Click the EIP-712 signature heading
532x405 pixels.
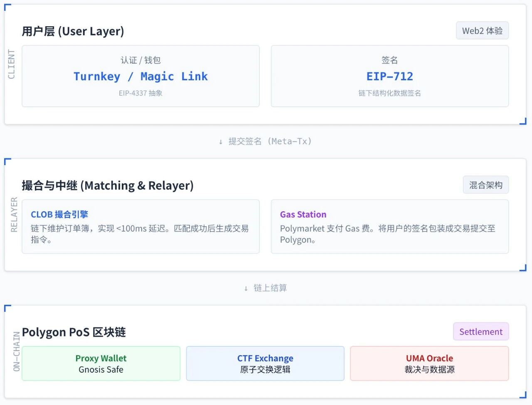click(x=389, y=77)
